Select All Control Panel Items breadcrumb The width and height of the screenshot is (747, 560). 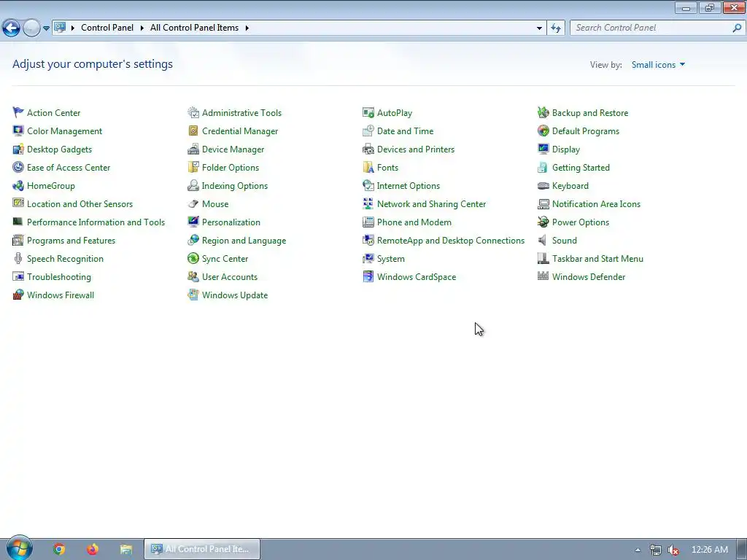coord(194,28)
